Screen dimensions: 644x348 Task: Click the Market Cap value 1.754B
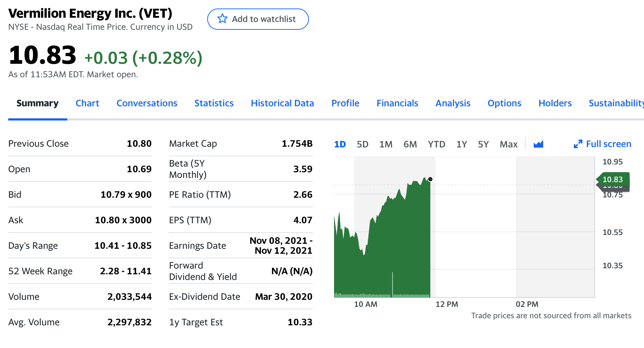tap(297, 144)
